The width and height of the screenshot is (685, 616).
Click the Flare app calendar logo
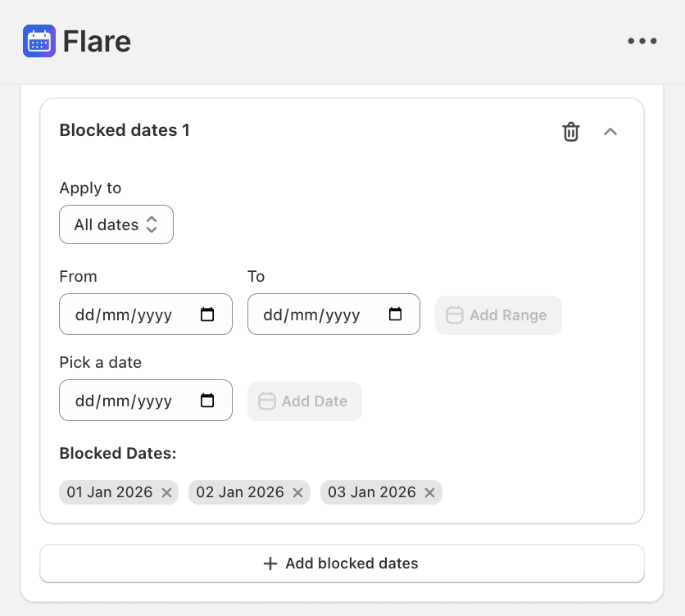click(39, 41)
